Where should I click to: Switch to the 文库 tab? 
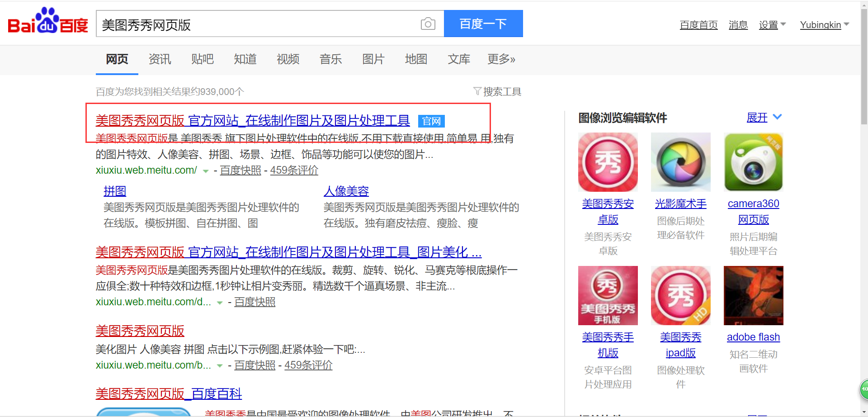tap(459, 59)
